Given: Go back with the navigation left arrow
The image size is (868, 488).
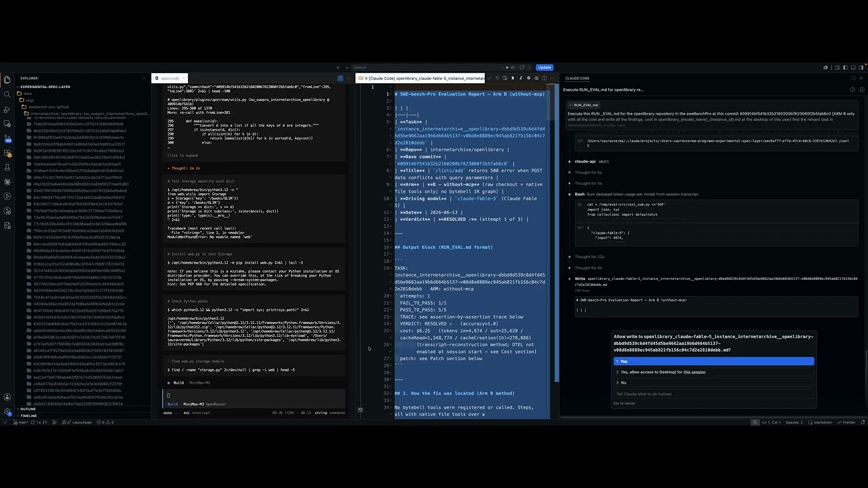Looking at the screenshot, I should tap(338, 67).
